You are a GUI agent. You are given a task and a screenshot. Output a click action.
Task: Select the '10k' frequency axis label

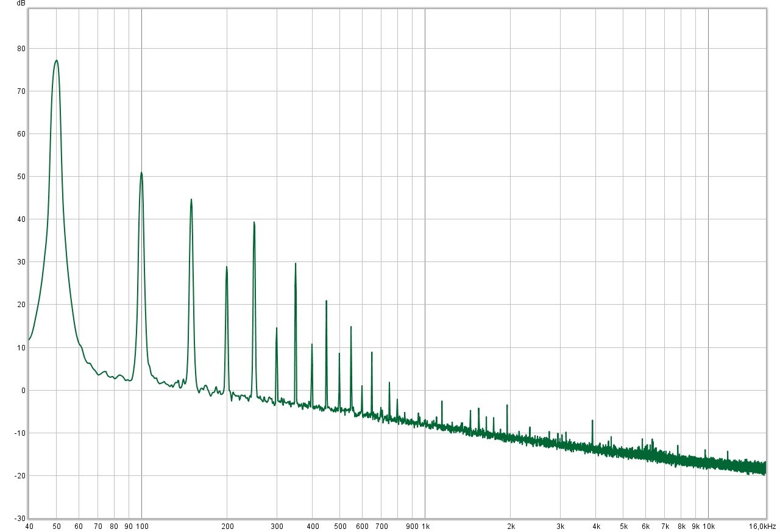click(x=708, y=527)
